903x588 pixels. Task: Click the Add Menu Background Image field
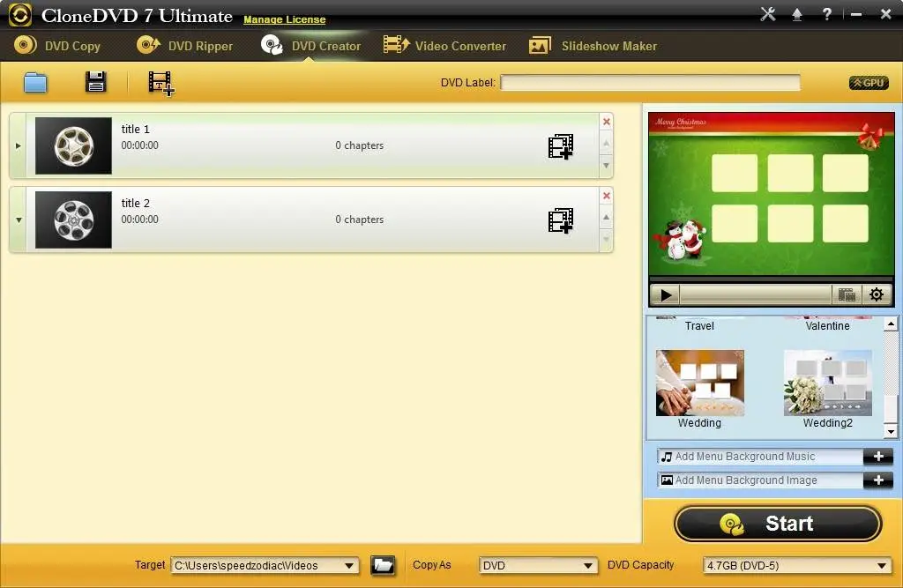coord(759,480)
